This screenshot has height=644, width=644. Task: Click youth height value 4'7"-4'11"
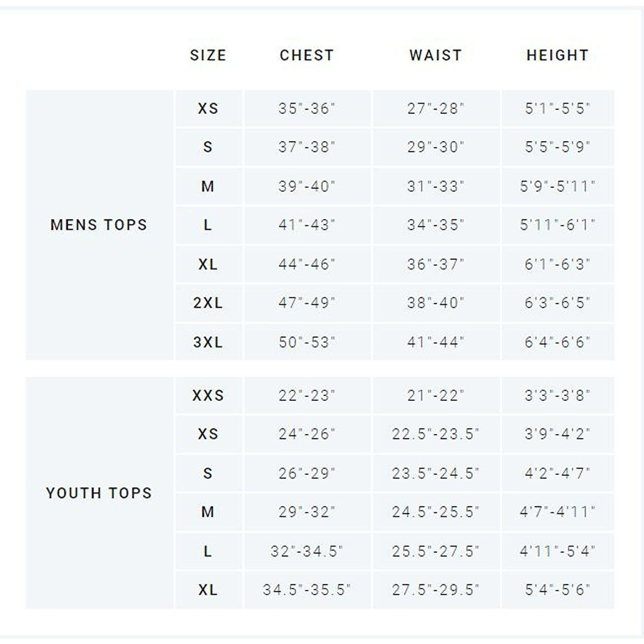click(558, 512)
